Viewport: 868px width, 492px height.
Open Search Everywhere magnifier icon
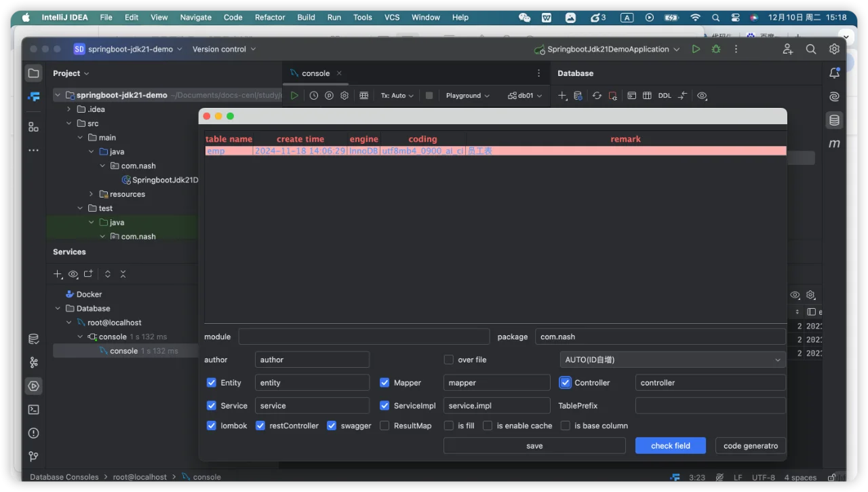click(x=810, y=49)
